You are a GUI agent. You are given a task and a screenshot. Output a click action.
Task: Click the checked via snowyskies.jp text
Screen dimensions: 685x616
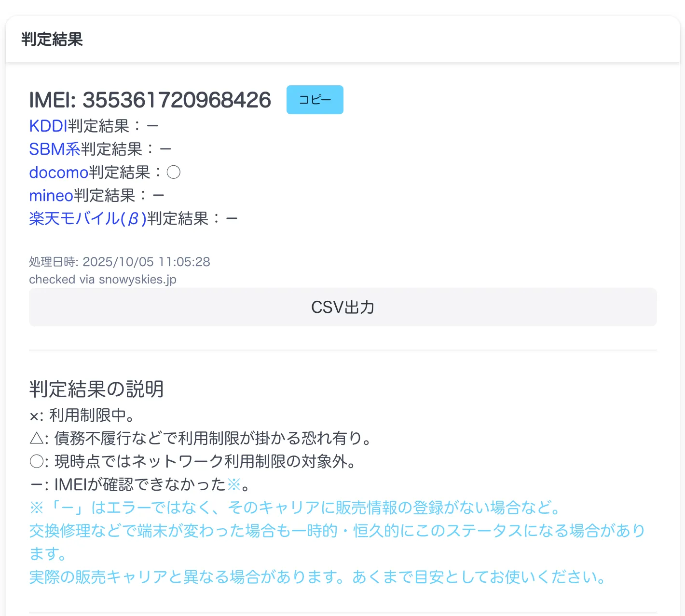[102, 280]
